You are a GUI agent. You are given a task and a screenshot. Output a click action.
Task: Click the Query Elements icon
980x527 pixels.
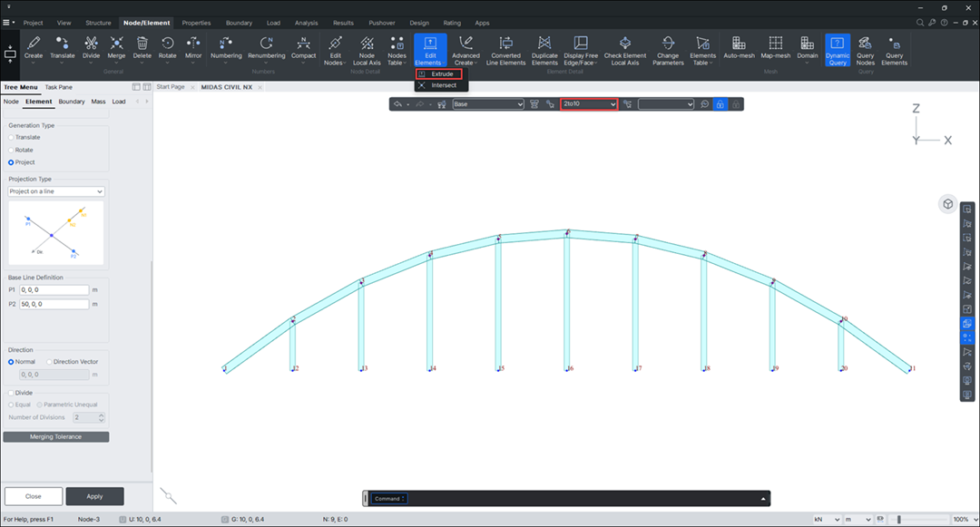coord(895,51)
